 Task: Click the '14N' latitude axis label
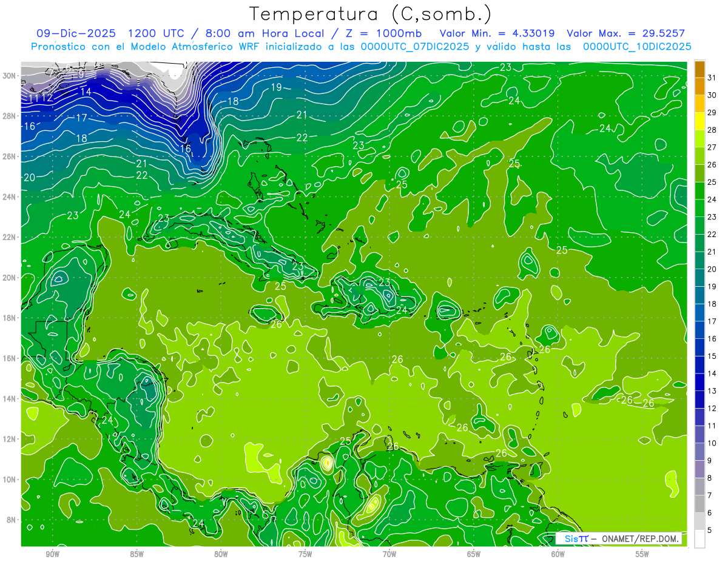(x=9, y=399)
